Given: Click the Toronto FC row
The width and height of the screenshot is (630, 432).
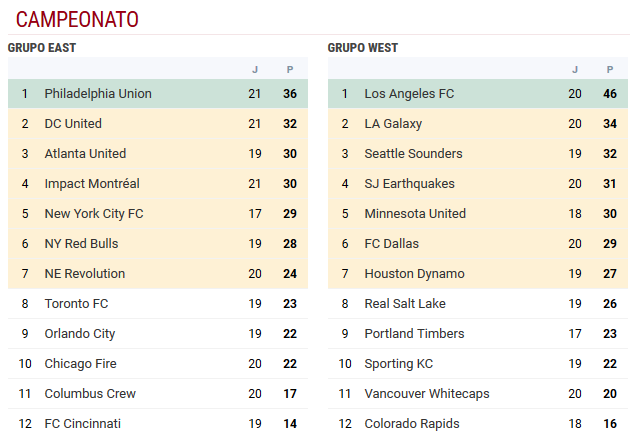Looking at the screenshot, I should point(158,304).
